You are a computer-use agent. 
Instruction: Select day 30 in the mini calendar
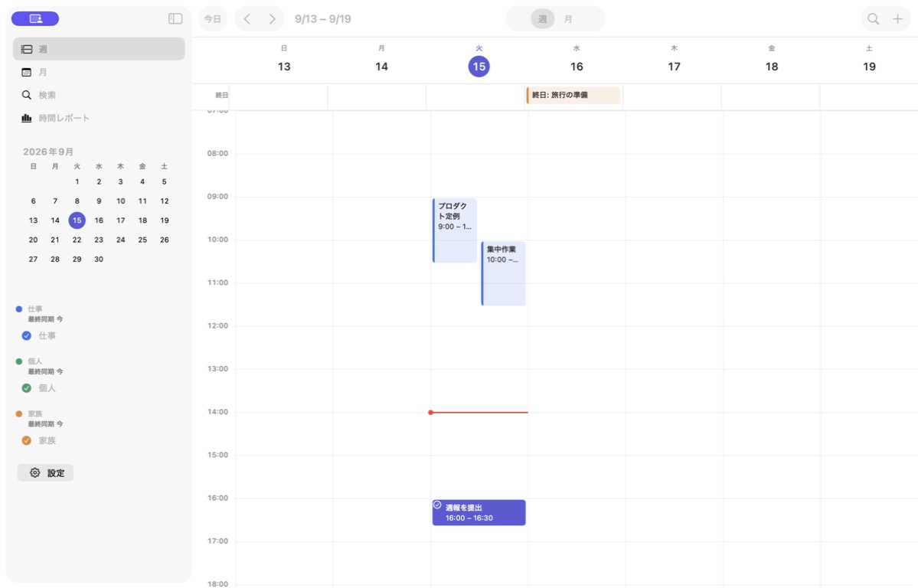point(99,259)
